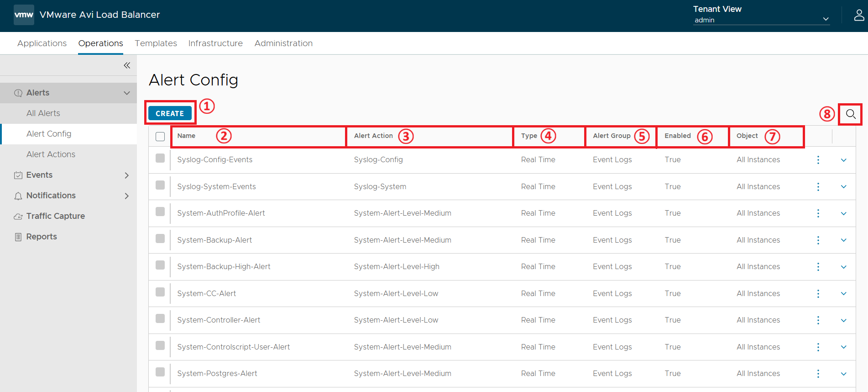Check the System-CC-Alert row checkbox
The width and height of the screenshot is (868, 392).
point(160,292)
